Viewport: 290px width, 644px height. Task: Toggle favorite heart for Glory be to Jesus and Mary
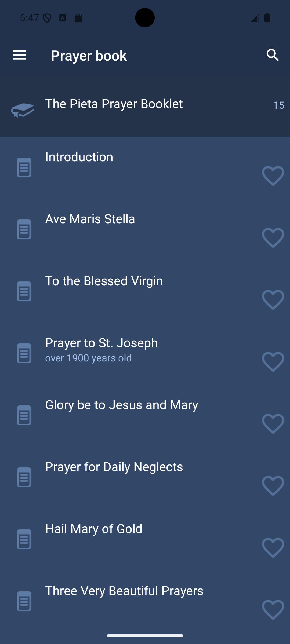coord(273,424)
